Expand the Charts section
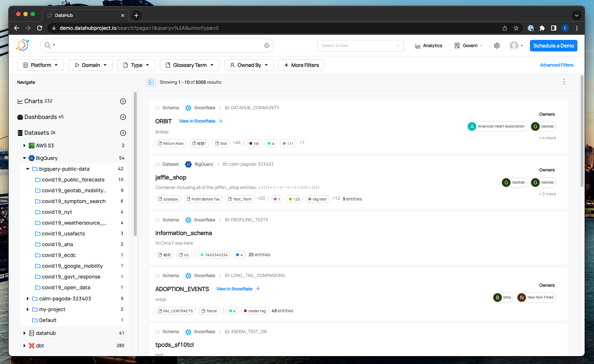Screen dimensions: 594x364 123,101
